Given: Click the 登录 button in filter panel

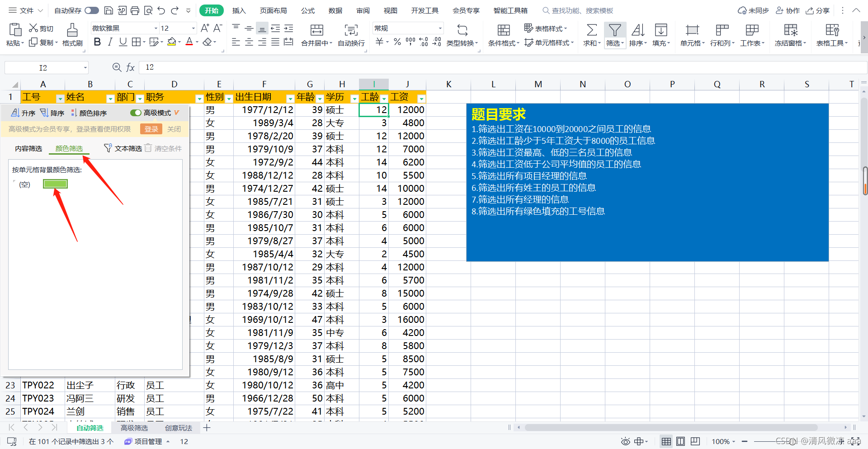Looking at the screenshot, I should pyautogui.click(x=151, y=129).
